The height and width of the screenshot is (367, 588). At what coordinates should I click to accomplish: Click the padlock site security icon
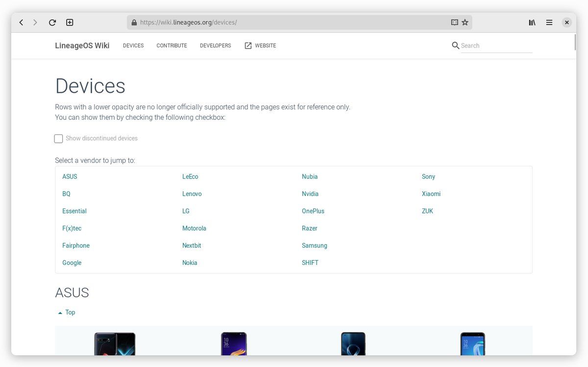pyautogui.click(x=134, y=22)
